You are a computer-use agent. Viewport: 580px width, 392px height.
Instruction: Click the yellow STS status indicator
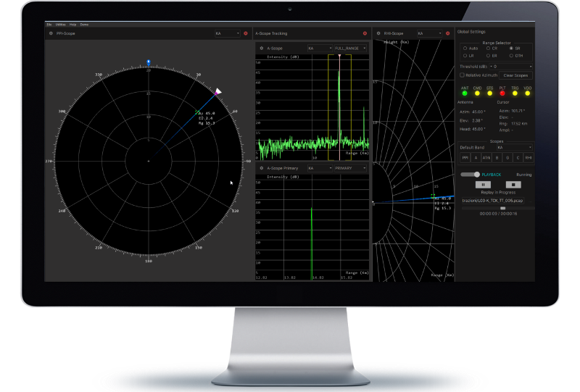pyautogui.click(x=490, y=93)
